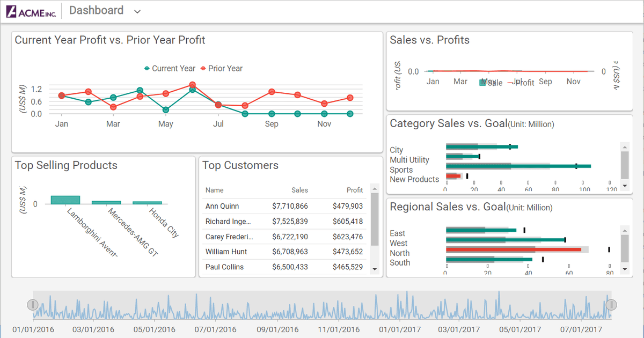Click the Lamborghini Aventador bar
644x338 pixels.
(65, 200)
